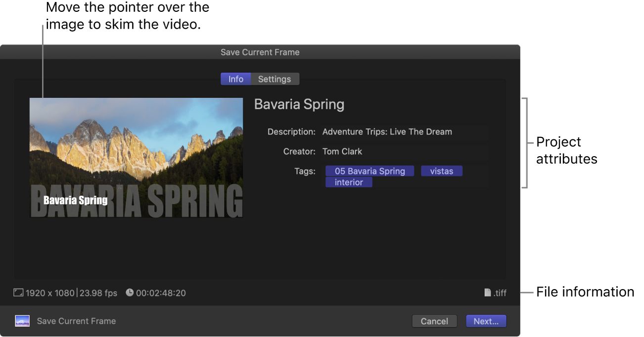Switch to the Settings tab
The height and width of the screenshot is (337, 644).
(x=275, y=79)
